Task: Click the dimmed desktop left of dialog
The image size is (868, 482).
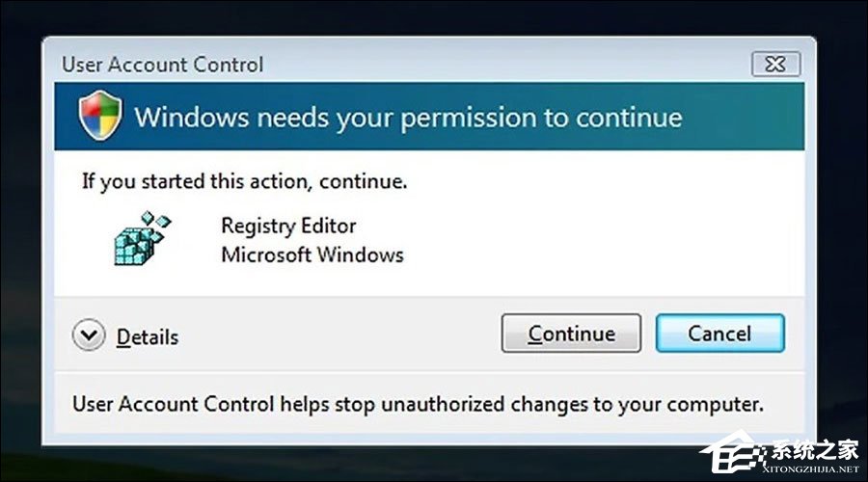Action: point(19,241)
